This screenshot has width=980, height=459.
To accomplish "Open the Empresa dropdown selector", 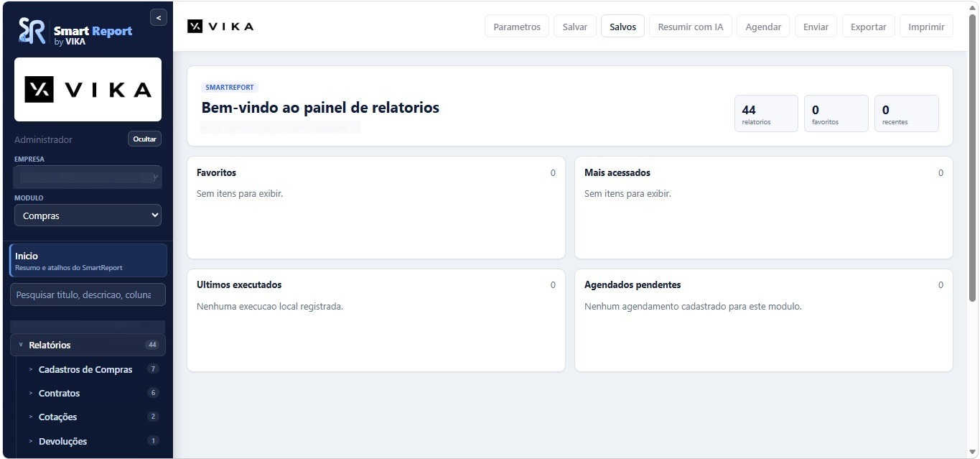I will 88,177.
